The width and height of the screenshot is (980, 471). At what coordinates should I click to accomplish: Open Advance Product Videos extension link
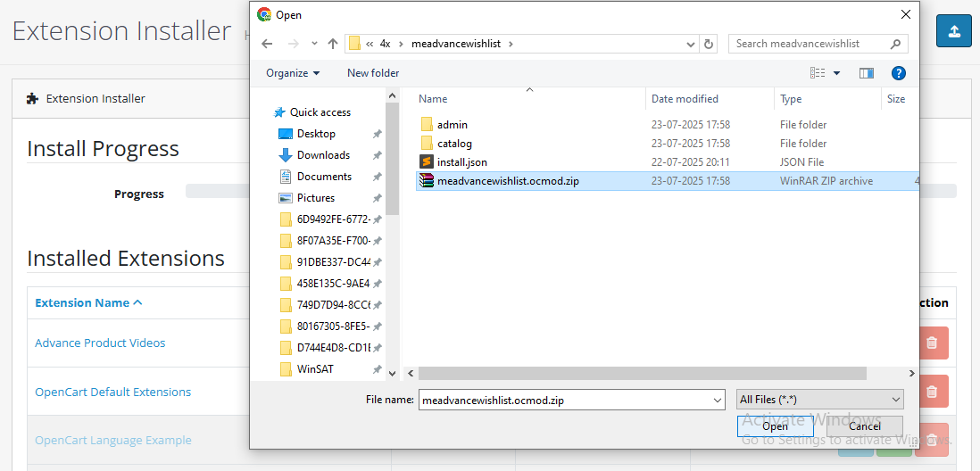(x=100, y=343)
